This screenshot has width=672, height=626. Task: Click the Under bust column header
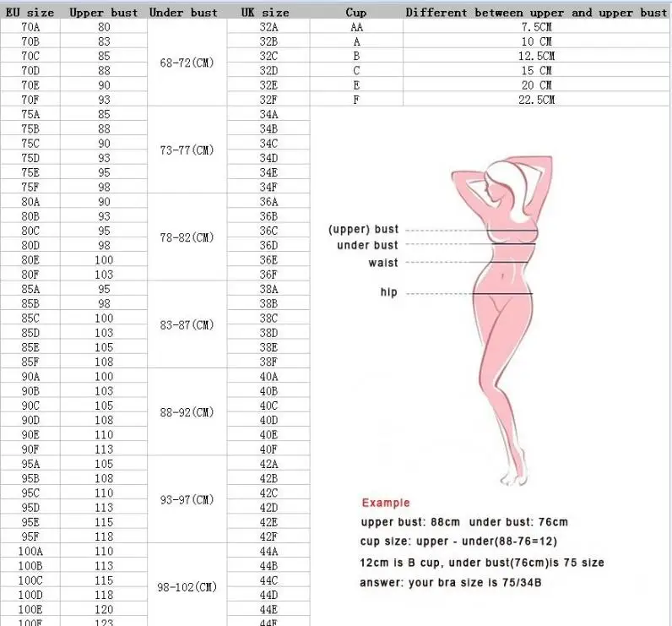pyautogui.click(x=183, y=13)
